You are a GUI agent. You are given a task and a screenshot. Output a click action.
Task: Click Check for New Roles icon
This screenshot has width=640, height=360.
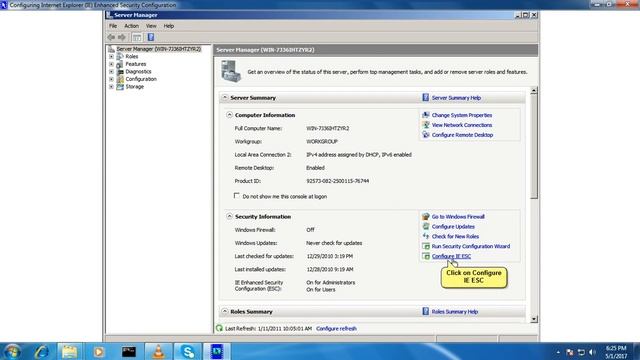coord(426,236)
